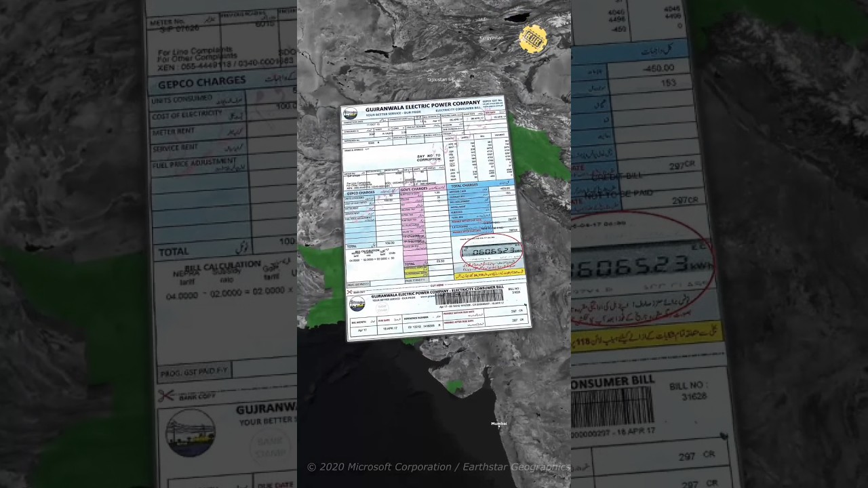Click the centre bill's top 'GUJRANWALA ELECTRIC POWER COMPANY' title
Image resolution: width=868 pixels, height=488 pixels.
[x=422, y=107]
